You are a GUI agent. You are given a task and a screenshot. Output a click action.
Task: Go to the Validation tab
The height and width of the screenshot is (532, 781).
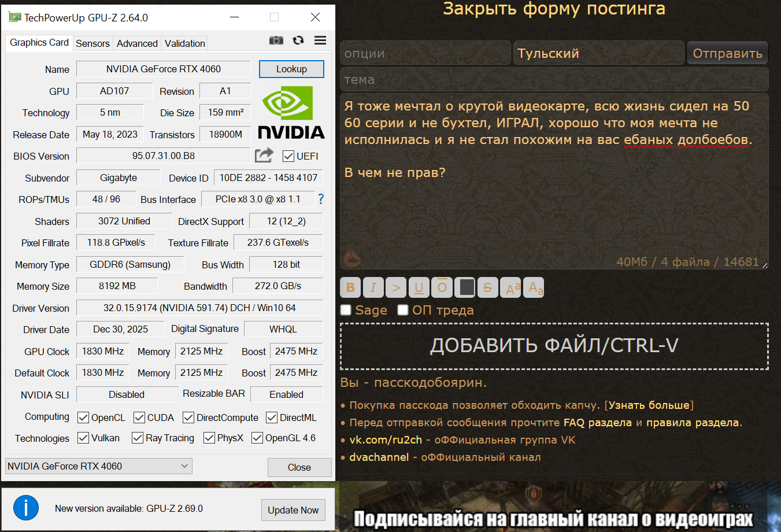184,43
